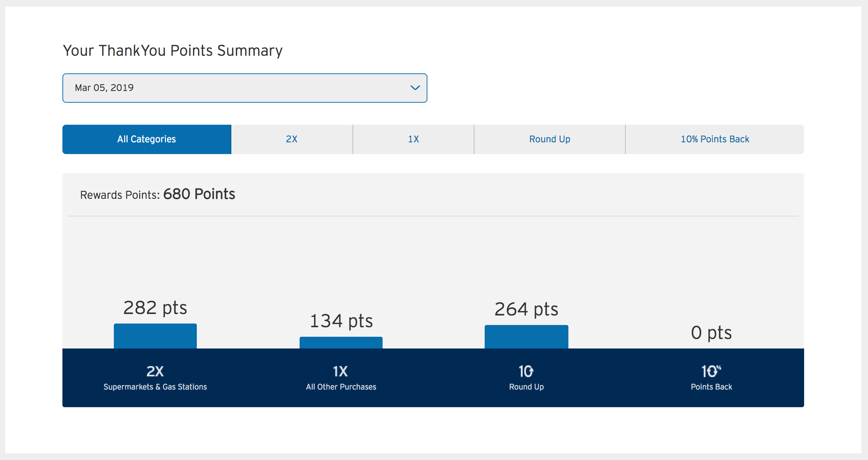Click the 0 pts value

[711, 333]
